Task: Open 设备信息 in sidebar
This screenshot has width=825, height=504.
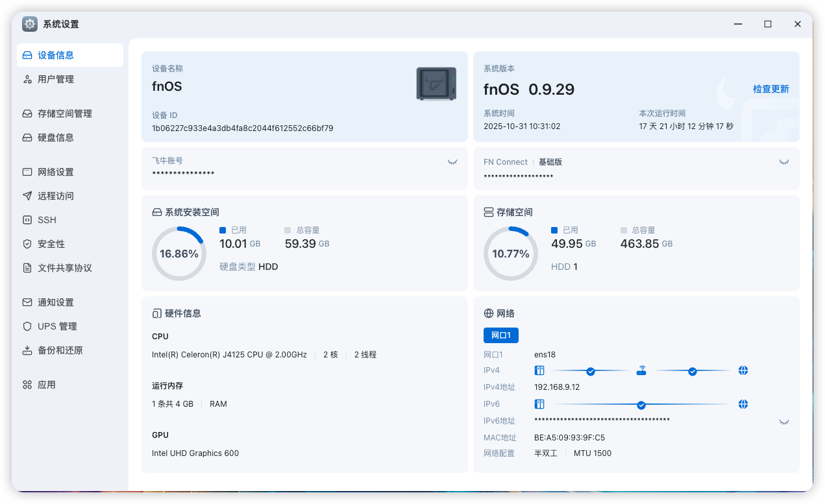Action: point(69,55)
